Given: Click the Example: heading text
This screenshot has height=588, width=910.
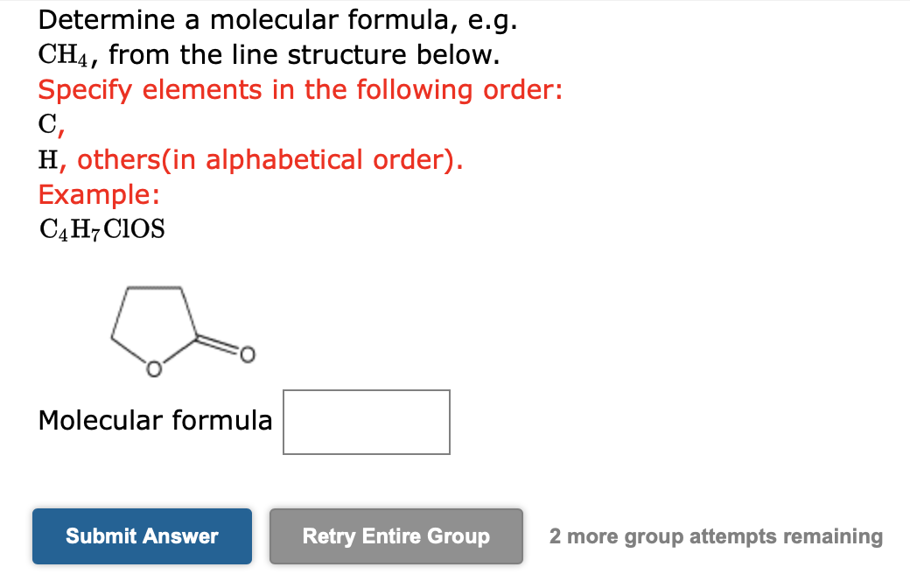Looking at the screenshot, I should tap(98, 194).
